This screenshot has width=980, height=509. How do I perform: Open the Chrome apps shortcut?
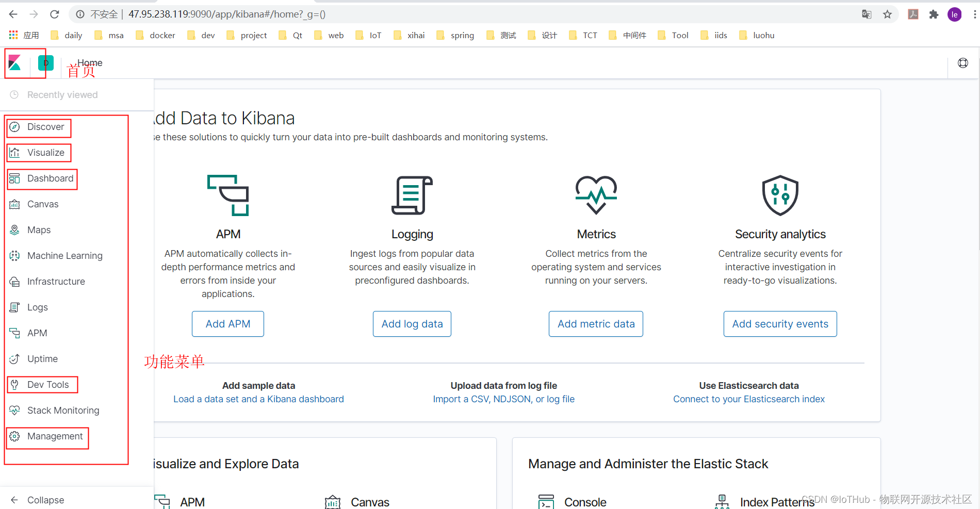coord(24,35)
